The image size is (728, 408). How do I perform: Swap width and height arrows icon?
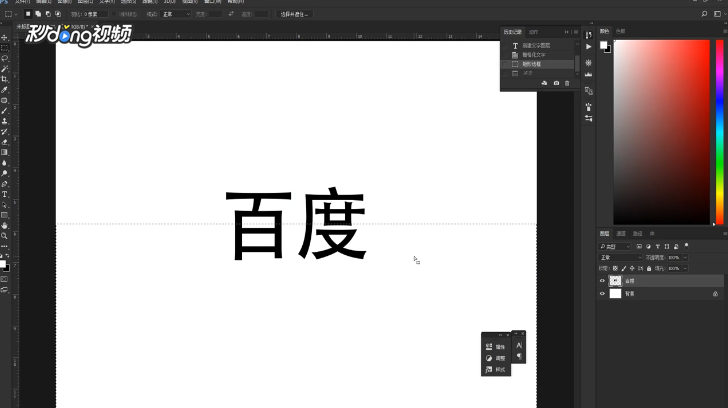pyautogui.click(x=231, y=14)
